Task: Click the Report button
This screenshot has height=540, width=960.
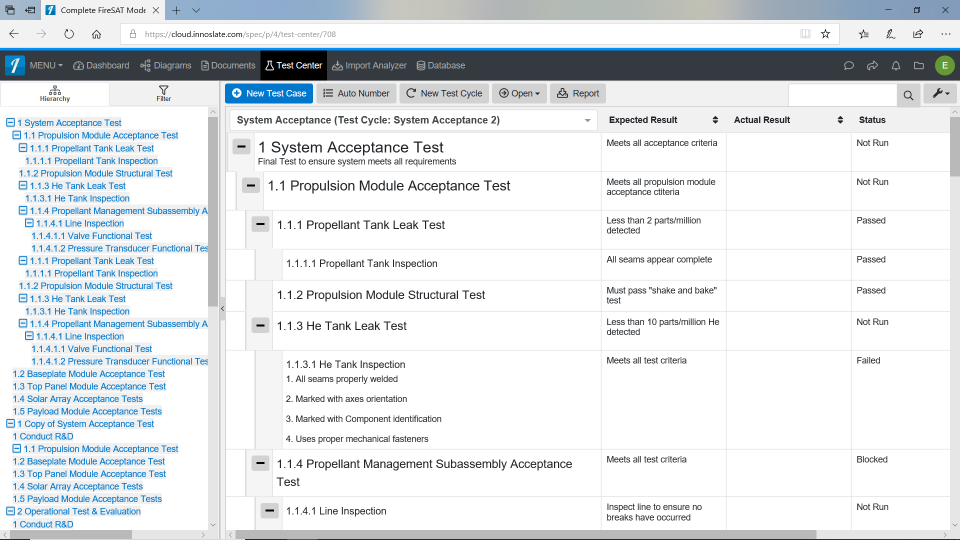Action: point(578,93)
